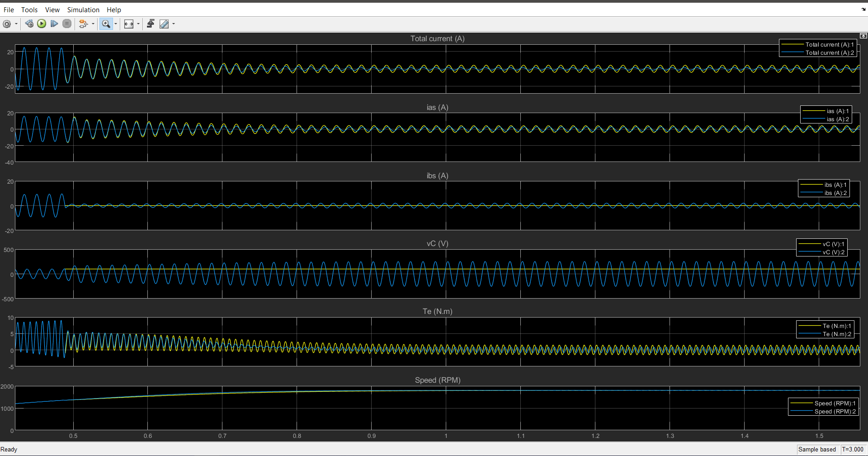Expand the configuration properties dropdown arrow
This screenshot has height=456, width=868.
point(16,24)
